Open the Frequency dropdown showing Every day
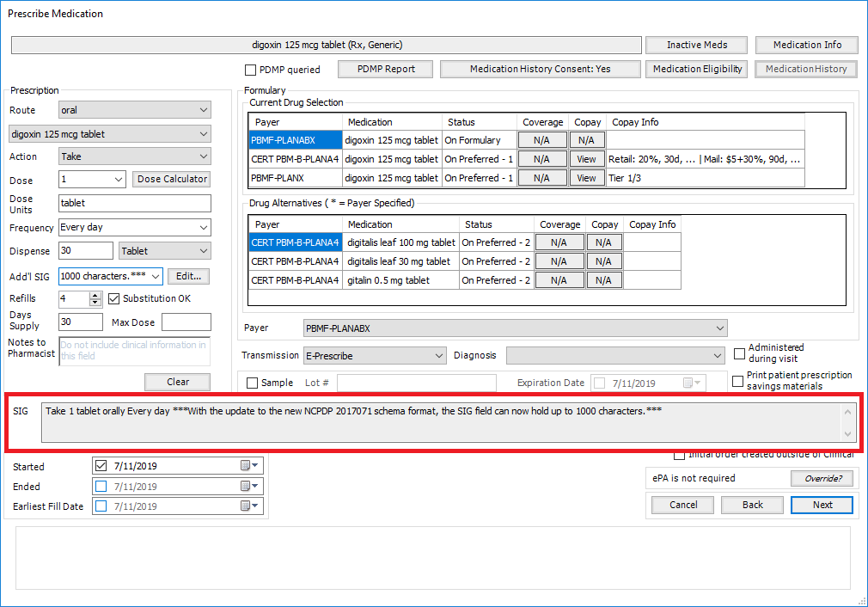868x607 pixels. click(135, 227)
